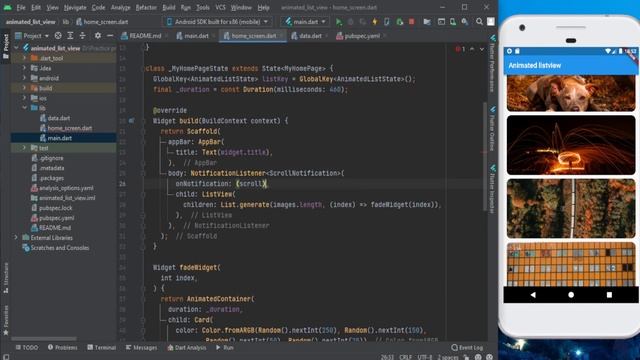Image resolution: width=640 pixels, height=360 pixels.
Task: Open the Dart Analysis tool window
Action: (x=186, y=347)
